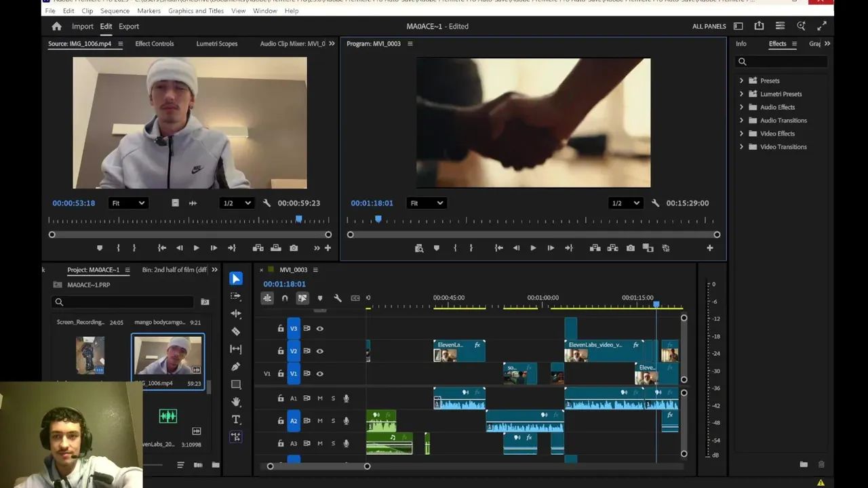The width and height of the screenshot is (868, 488).
Task: Select the Razor tool
Action: pos(235,331)
